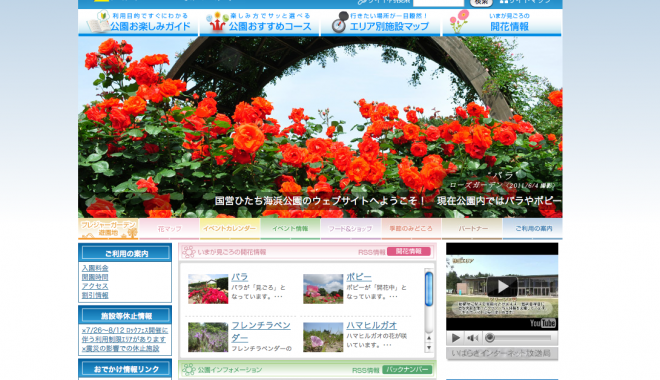
Task: Click the 開園時間 link
Action: coord(95,277)
